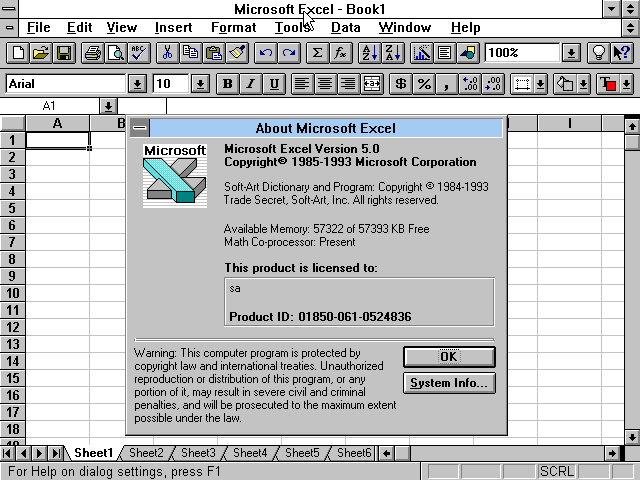Click the Save floppy disk icon
The image size is (640, 480).
pos(63,53)
